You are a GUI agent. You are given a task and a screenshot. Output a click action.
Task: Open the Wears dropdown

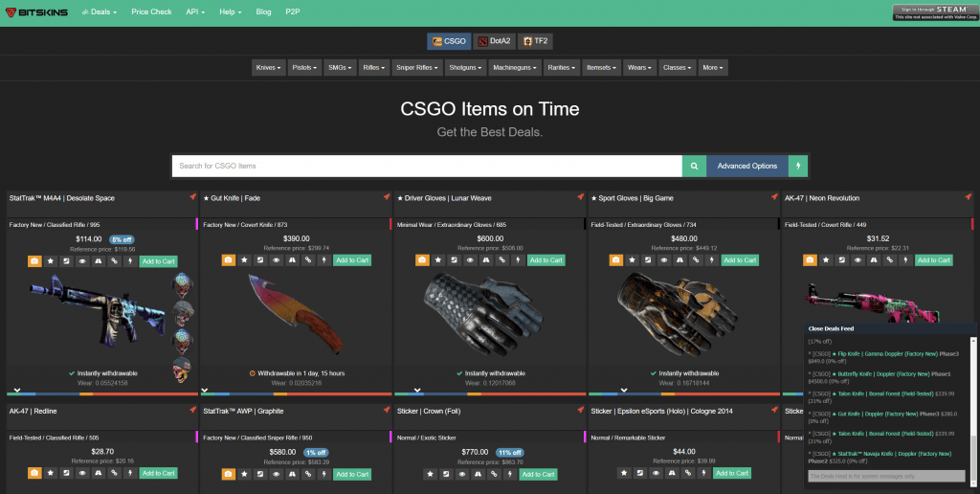tap(639, 68)
